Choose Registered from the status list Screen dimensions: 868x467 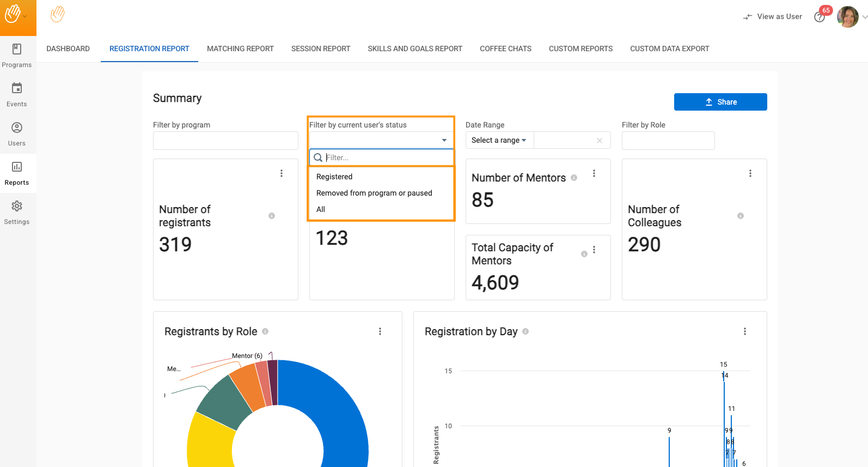point(334,177)
